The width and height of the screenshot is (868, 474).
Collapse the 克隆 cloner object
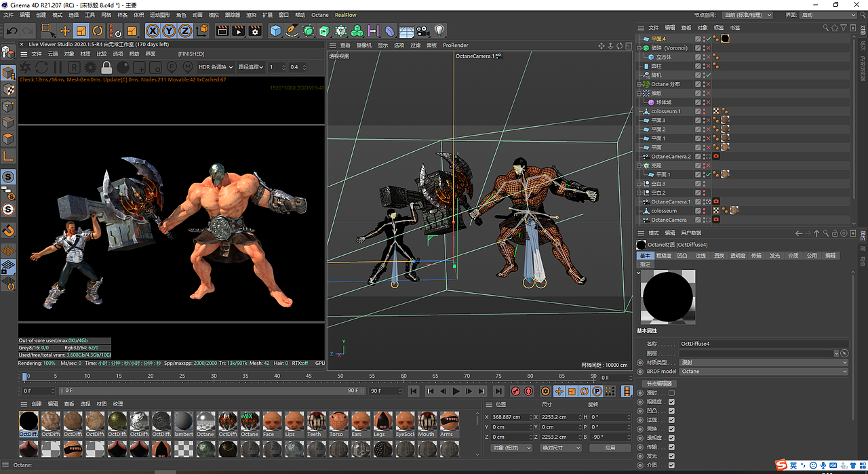click(639, 165)
